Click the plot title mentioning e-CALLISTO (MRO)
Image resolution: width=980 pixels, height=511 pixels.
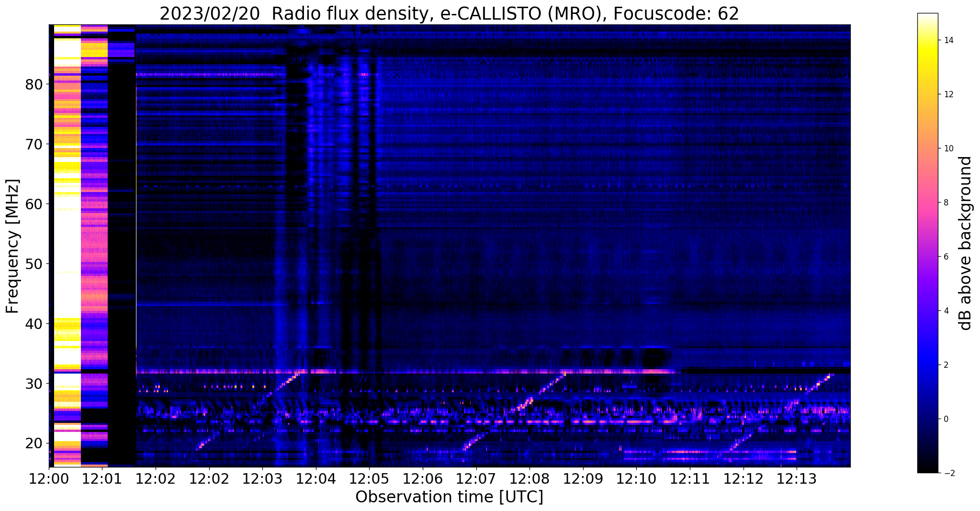tap(449, 14)
